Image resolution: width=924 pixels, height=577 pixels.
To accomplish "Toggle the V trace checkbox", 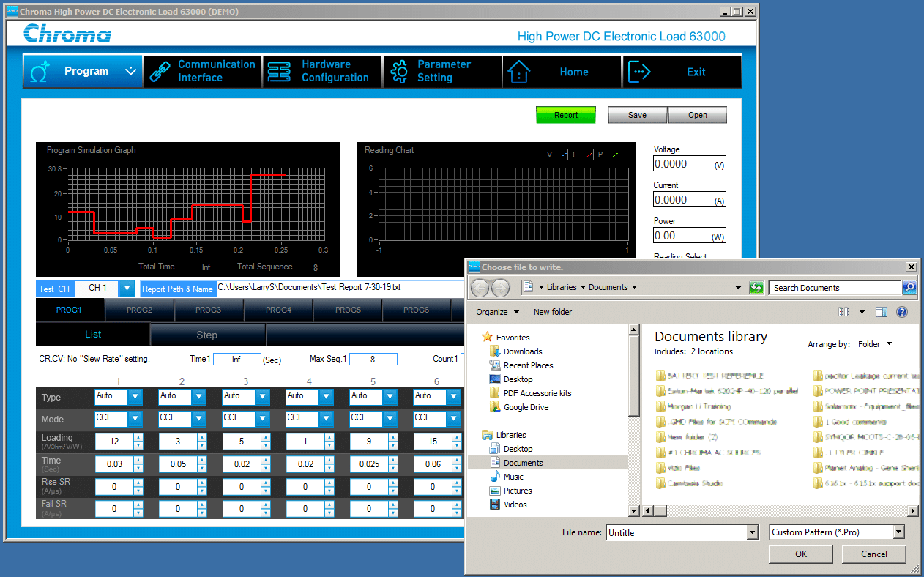I will click(564, 155).
